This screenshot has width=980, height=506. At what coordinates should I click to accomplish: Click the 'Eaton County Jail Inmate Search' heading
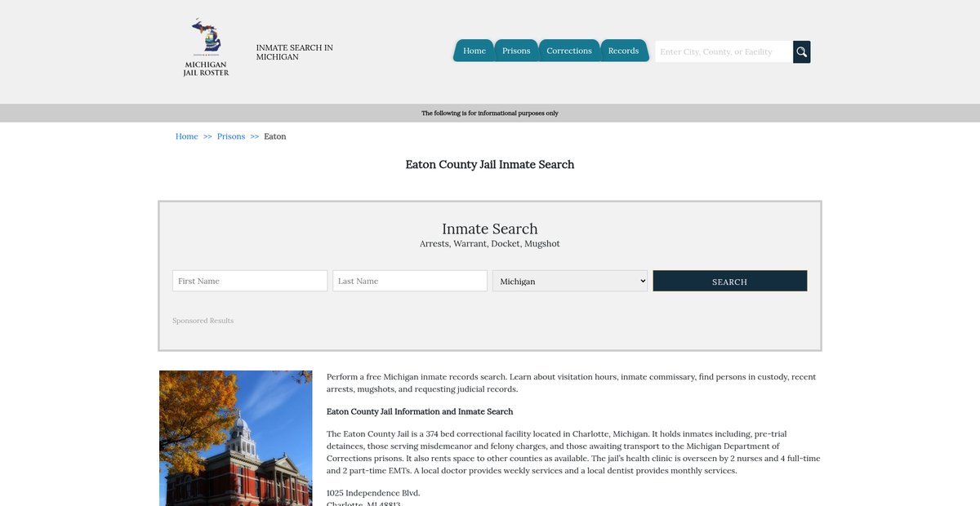[490, 165]
